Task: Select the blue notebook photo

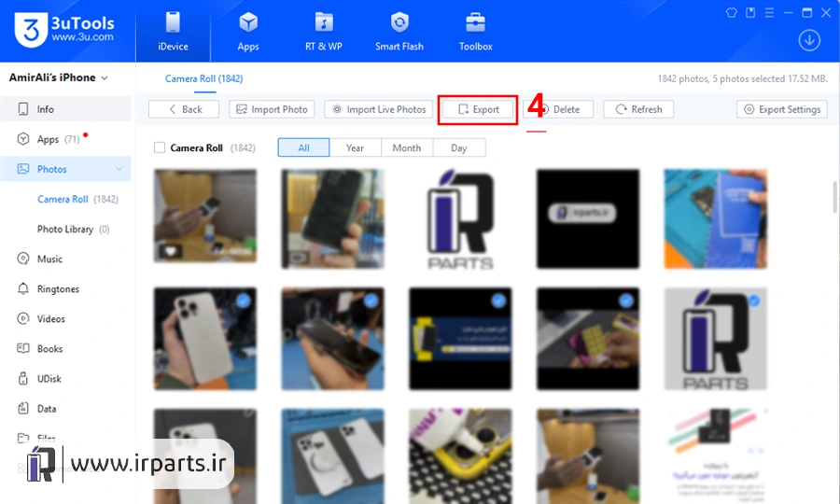Action: (x=716, y=219)
